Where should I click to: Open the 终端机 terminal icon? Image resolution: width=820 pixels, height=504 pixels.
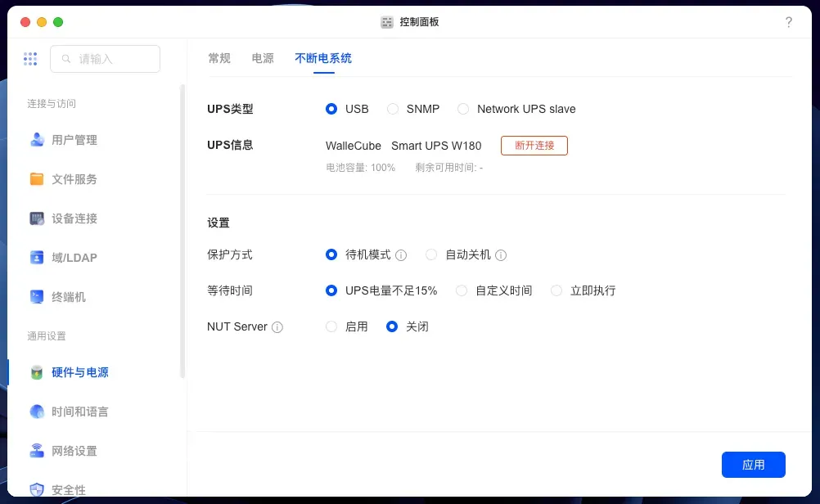(37, 297)
